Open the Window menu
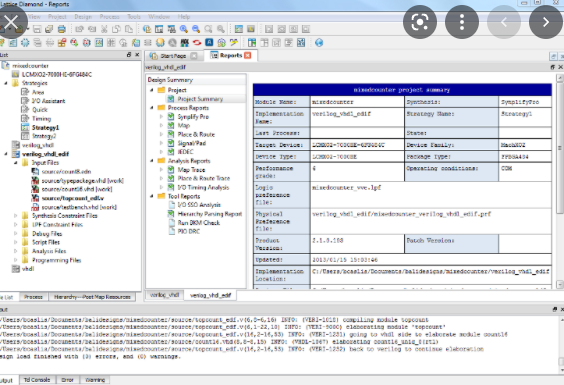564x385 pixels. pyautogui.click(x=159, y=17)
